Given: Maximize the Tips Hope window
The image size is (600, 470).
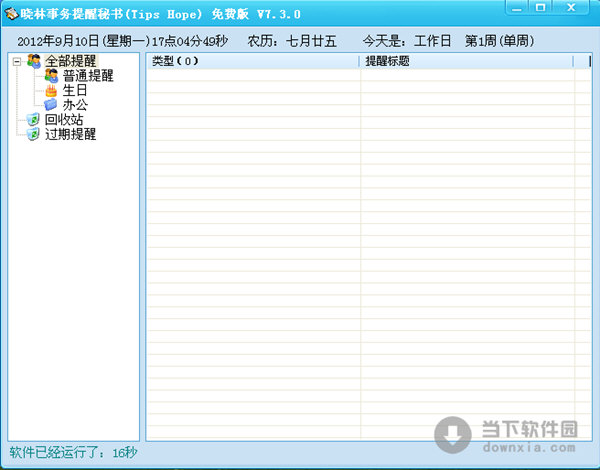Looking at the screenshot, I should 540,8.
